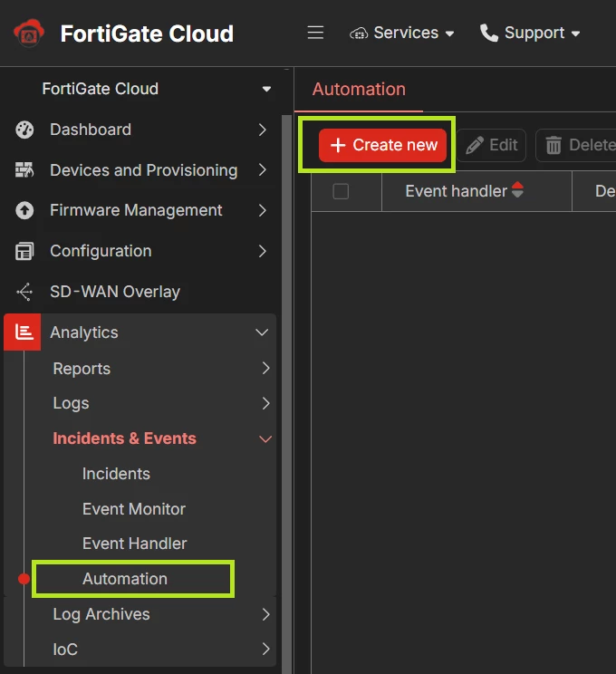Toggle the hamburger menu icon

[315, 33]
